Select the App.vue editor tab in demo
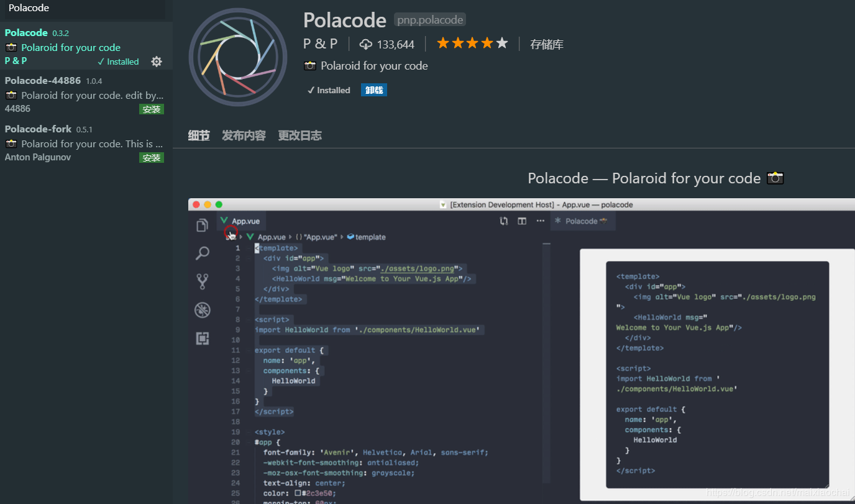 (241, 221)
